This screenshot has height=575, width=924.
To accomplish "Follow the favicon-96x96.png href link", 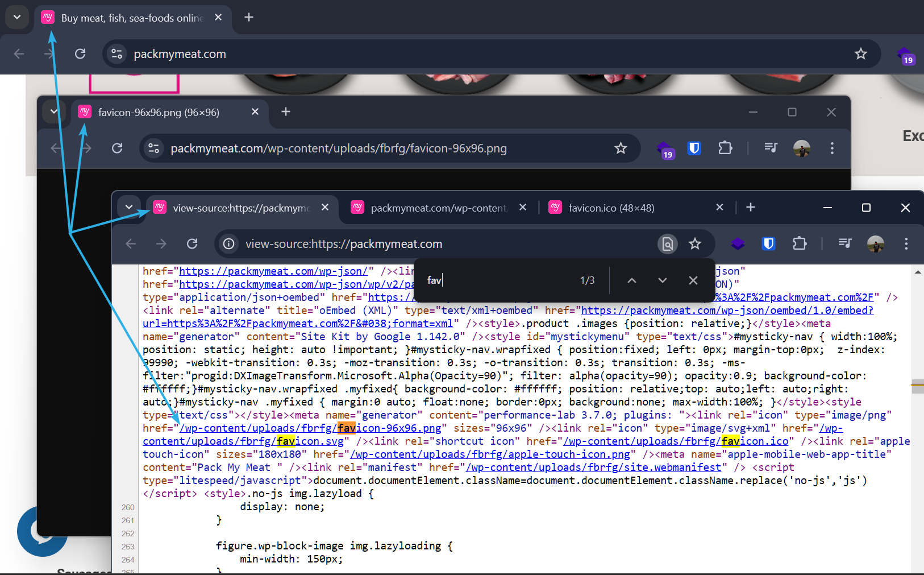I will coord(310,428).
